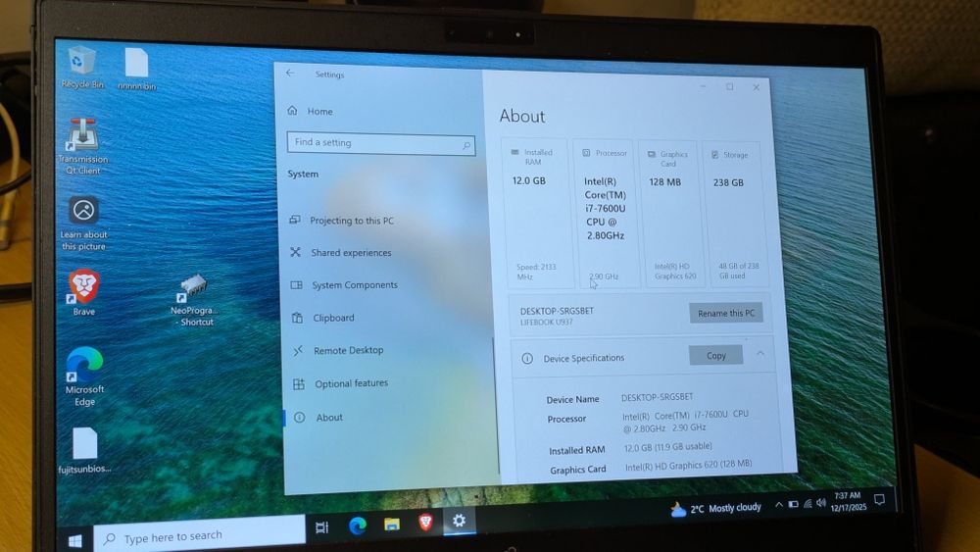Click the DESKTOP-SRGSBET device name value
980x552 pixels.
point(657,397)
